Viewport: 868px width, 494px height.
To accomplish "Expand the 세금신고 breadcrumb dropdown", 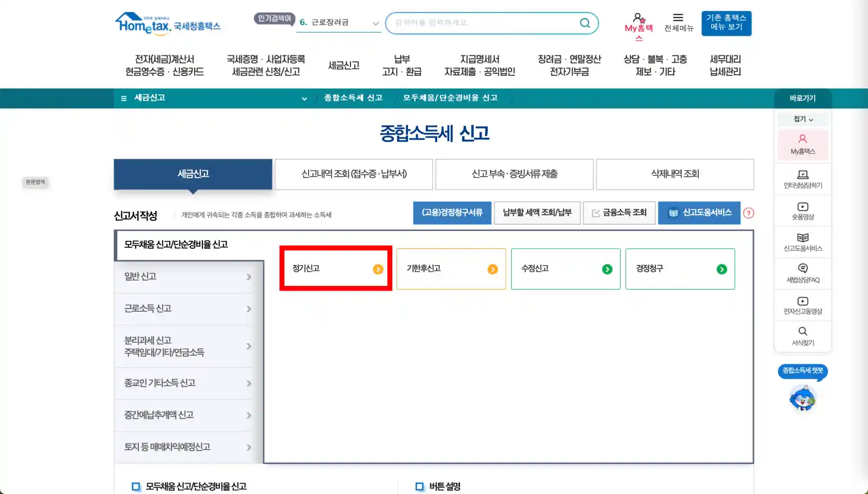I will 304,98.
